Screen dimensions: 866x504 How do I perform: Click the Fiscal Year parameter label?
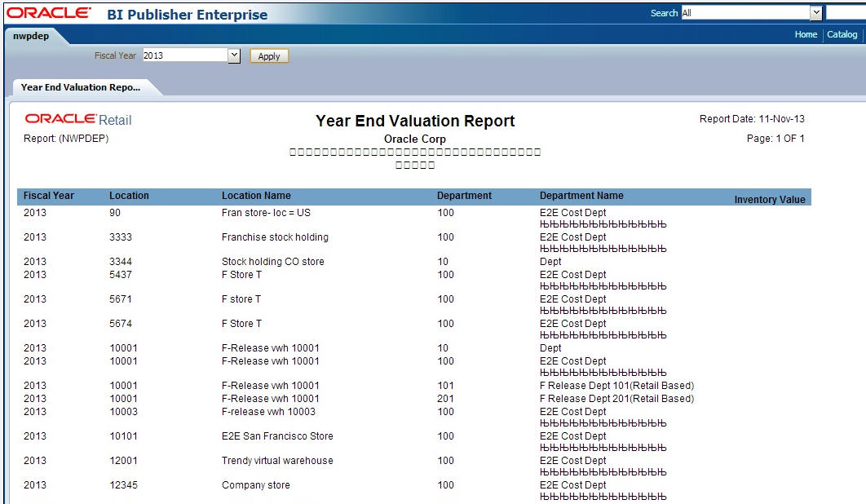pyautogui.click(x=115, y=55)
